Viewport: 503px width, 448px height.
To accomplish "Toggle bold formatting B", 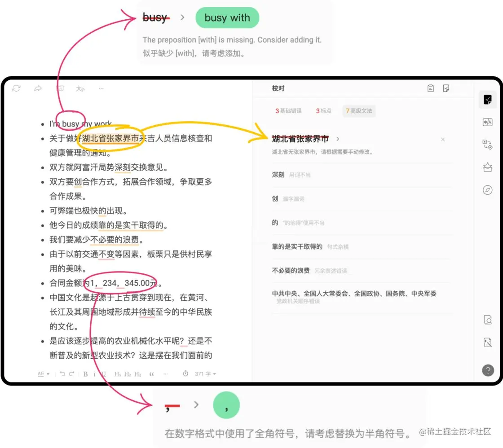I will click(85, 374).
